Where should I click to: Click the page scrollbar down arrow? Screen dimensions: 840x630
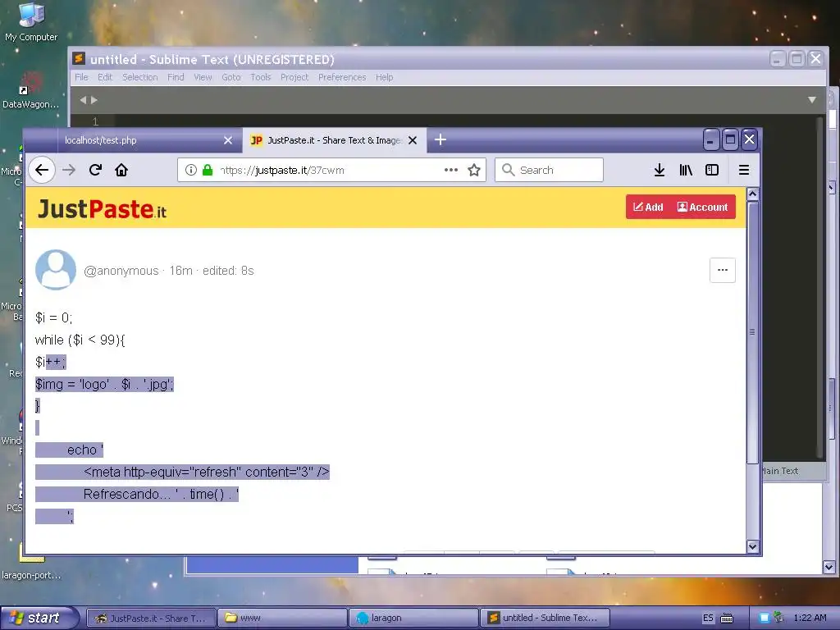pyautogui.click(x=753, y=546)
